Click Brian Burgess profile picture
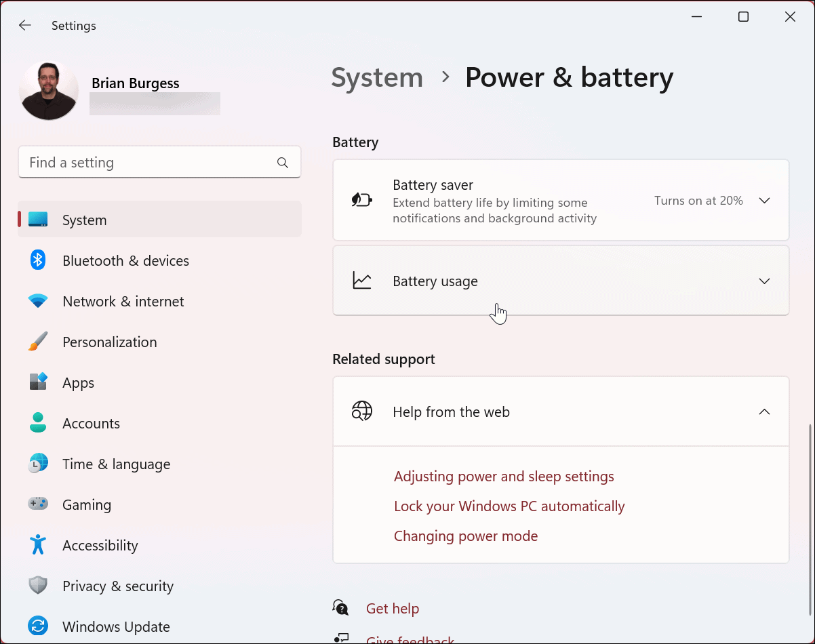This screenshot has width=815, height=644. (49, 91)
